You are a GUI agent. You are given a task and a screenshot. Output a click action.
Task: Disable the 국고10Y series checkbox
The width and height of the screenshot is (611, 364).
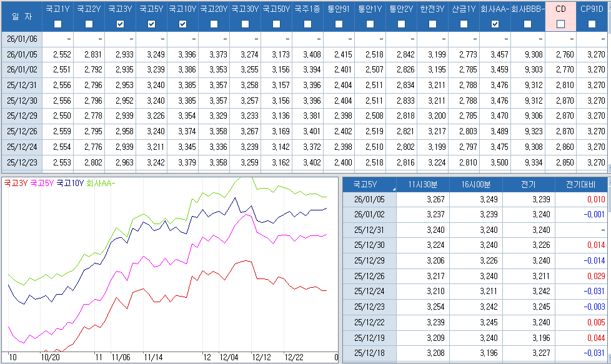point(182,24)
